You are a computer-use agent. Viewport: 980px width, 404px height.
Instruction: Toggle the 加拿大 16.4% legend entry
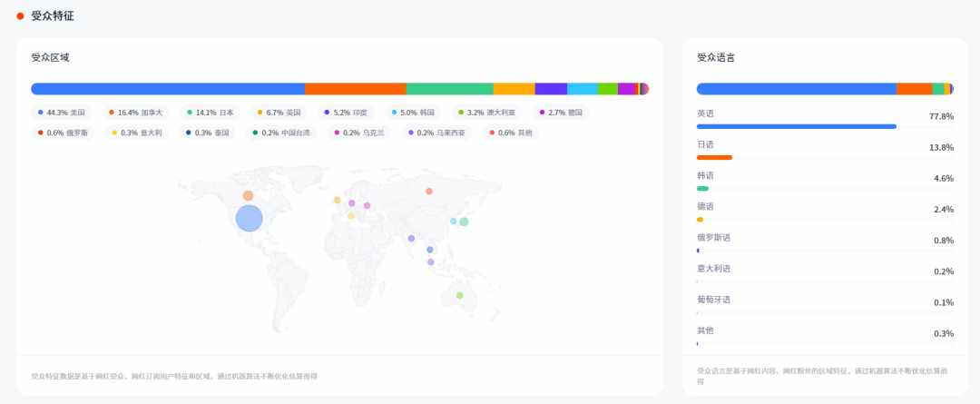pyautogui.click(x=135, y=113)
